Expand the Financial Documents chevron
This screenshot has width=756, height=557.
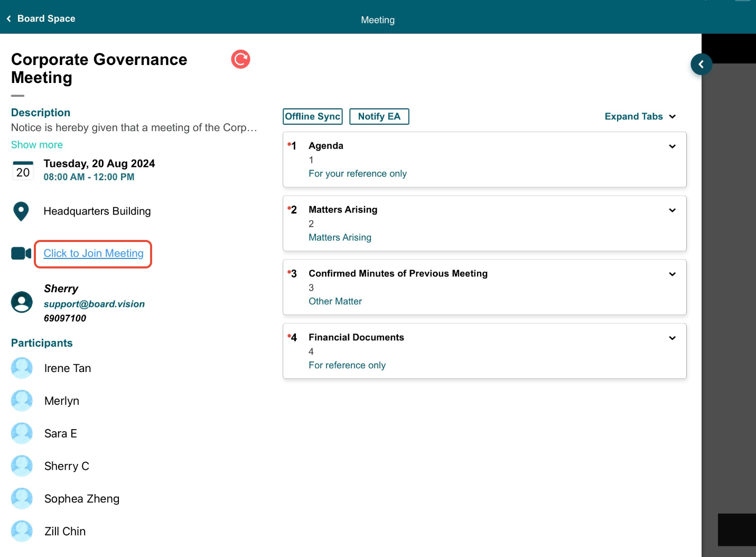point(672,338)
